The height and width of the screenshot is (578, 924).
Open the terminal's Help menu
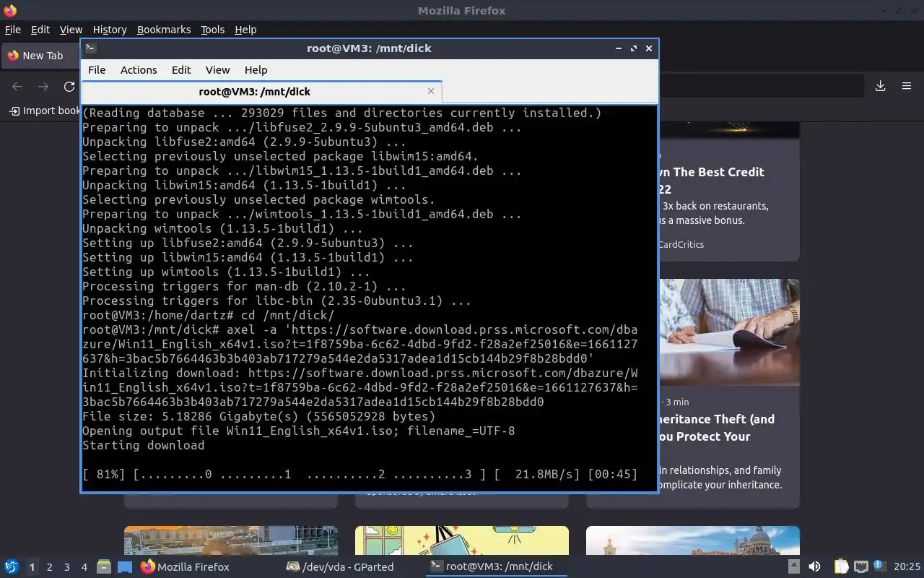pos(256,70)
